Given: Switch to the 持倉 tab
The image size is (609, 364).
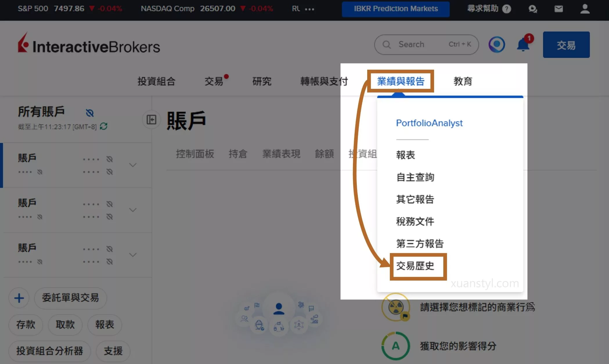Looking at the screenshot, I should click(x=238, y=154).
